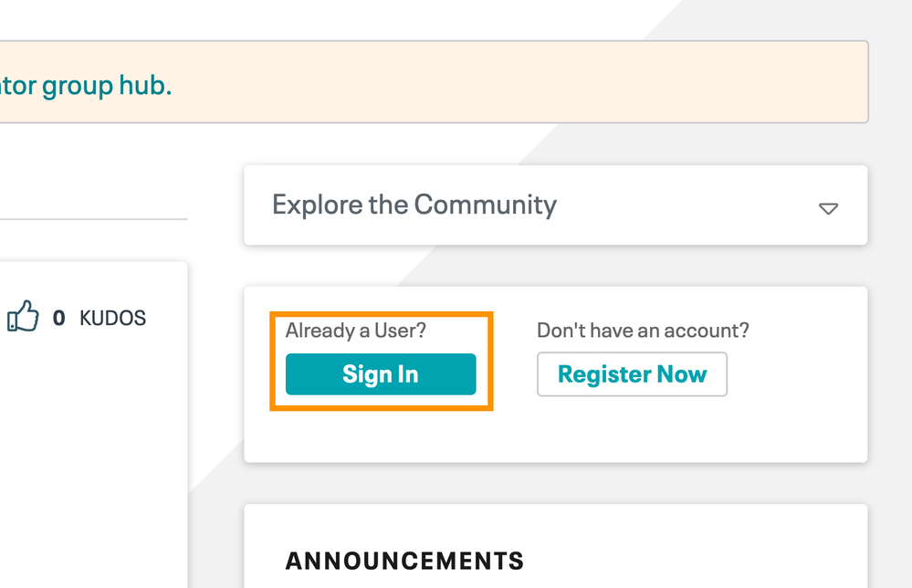Click blank space in Explore the Community bar
This screenshot has width=912, height=588.
pos(685,205)
